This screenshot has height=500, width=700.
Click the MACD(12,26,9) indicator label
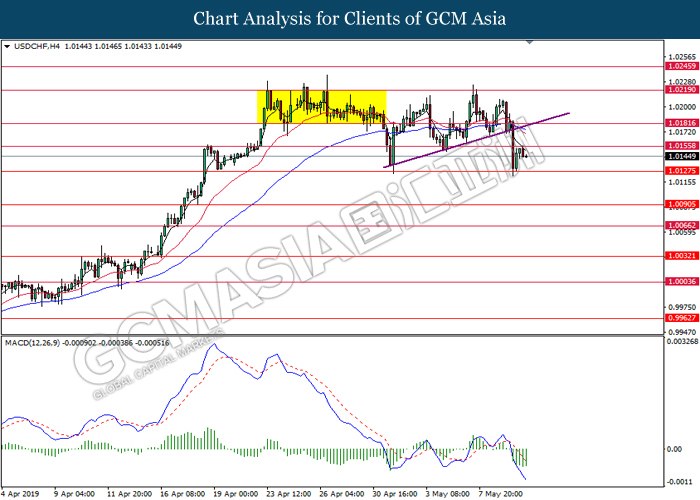32,343
